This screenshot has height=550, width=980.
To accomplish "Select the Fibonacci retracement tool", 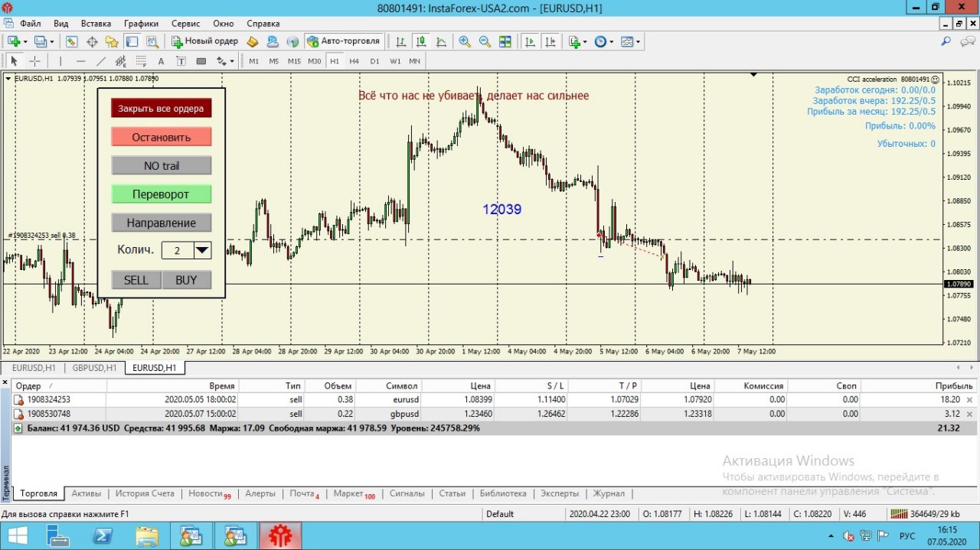I will (x=140, y=61).
